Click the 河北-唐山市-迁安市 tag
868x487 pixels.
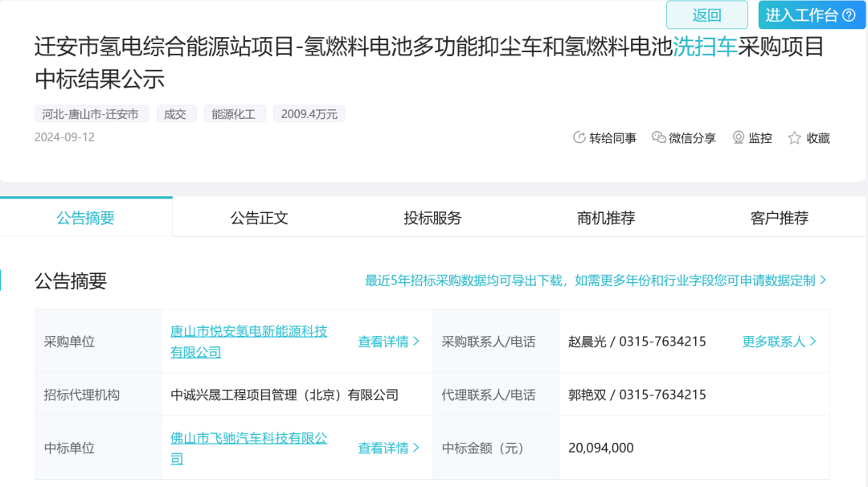tap(92, 114)
